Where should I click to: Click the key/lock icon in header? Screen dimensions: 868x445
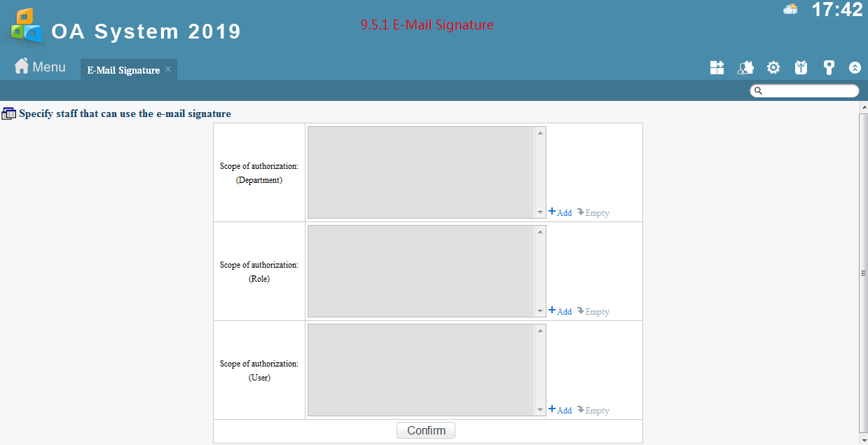pyautogui.click(x=829, y=68)
